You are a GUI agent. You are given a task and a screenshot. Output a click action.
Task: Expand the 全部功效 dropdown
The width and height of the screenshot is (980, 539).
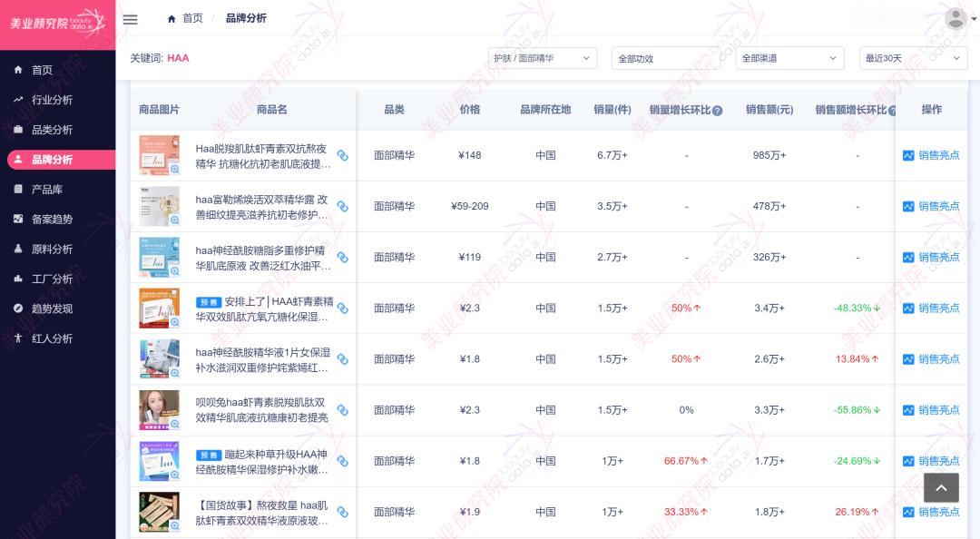click(x=666, y=57)
